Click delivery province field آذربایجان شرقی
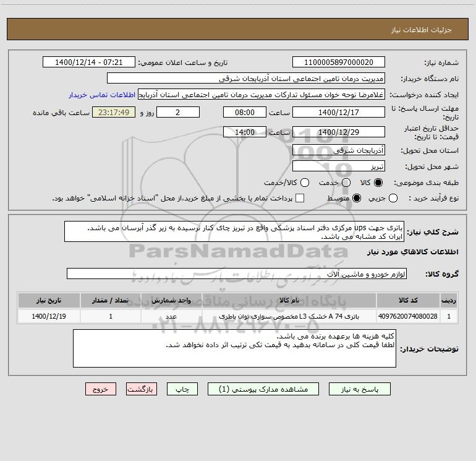Viewport: 476px width, 461px height. click(339, 150)
